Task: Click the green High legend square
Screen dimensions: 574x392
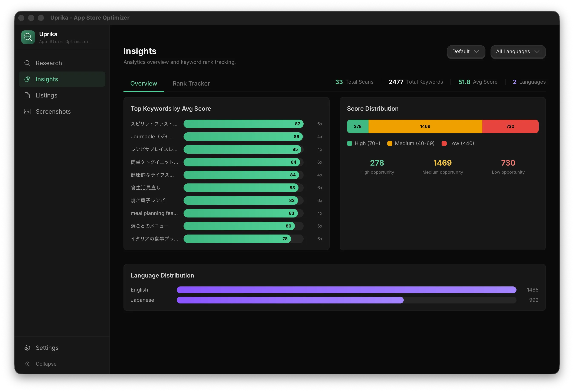Action: 349,143
